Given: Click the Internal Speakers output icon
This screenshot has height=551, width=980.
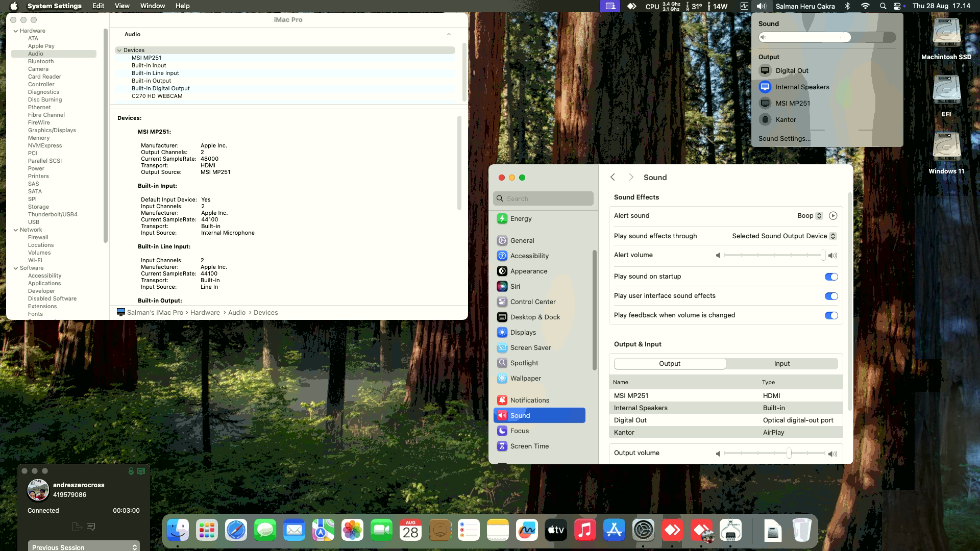Looking at the screenshot, I should (x=765, y=87).
